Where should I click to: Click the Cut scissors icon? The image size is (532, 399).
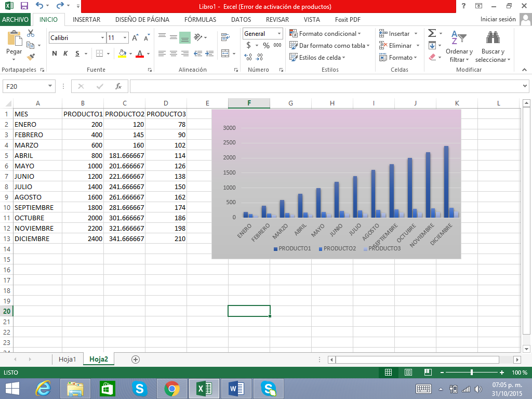click(x=31, y=33)
